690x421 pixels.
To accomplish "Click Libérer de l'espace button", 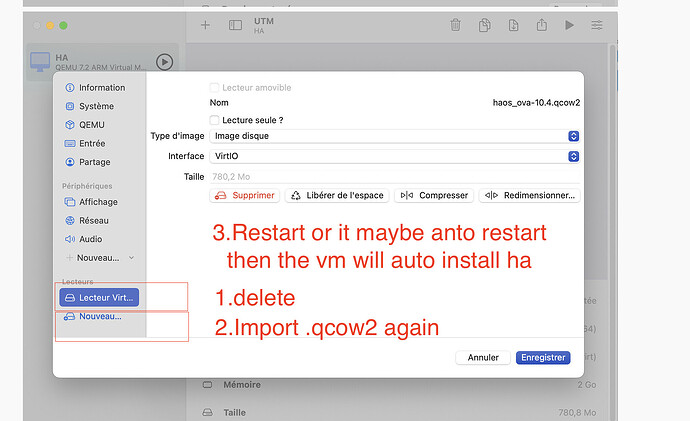I will [x=337, y=195].
